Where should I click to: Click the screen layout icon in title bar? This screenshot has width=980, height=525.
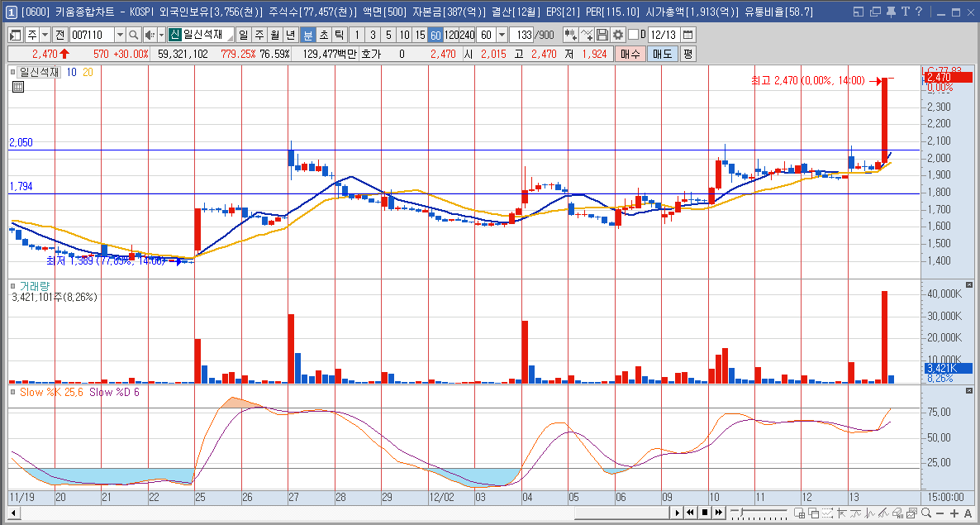pos(859,12)
